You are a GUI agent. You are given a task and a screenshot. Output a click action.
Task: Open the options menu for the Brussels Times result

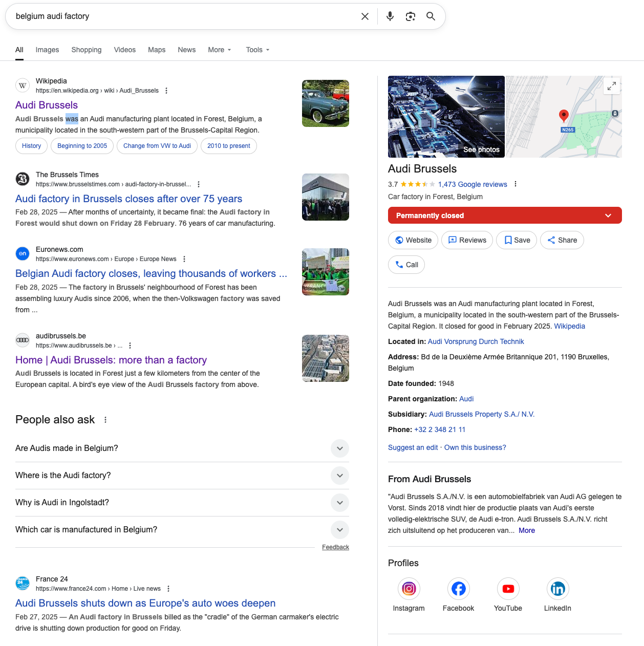pos(199,184)
